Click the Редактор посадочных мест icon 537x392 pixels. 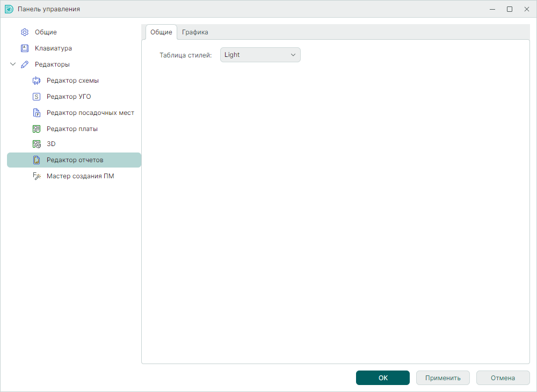37,113
